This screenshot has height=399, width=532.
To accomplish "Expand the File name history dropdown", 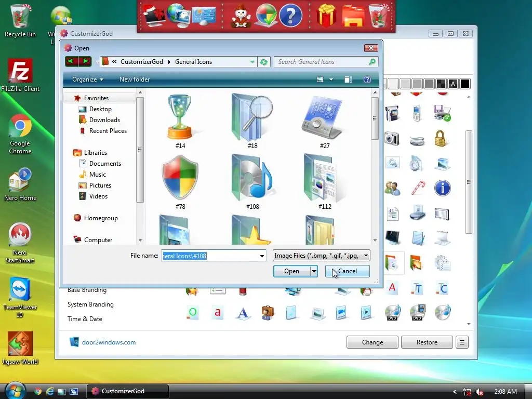I will coord(262,256).
